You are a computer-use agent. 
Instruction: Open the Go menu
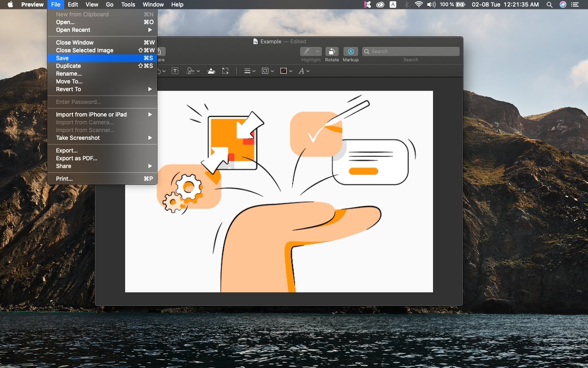(x=110, y=4)
